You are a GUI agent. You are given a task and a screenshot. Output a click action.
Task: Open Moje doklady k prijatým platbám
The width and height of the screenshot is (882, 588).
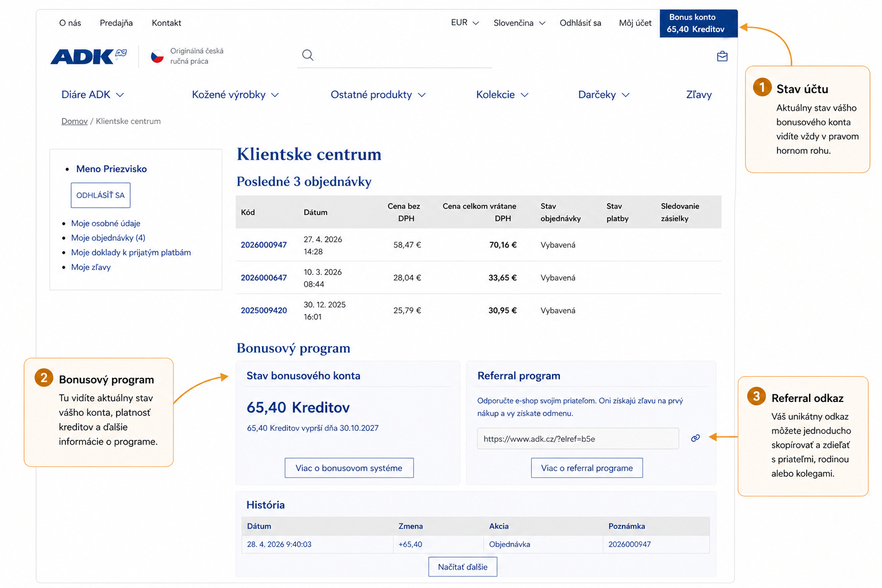(x=131, y=253)
